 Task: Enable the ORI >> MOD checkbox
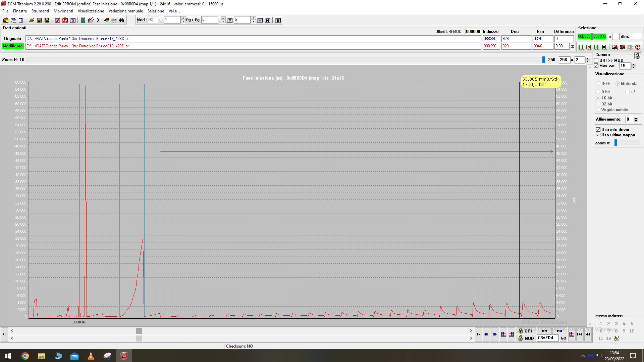[596, 60]
